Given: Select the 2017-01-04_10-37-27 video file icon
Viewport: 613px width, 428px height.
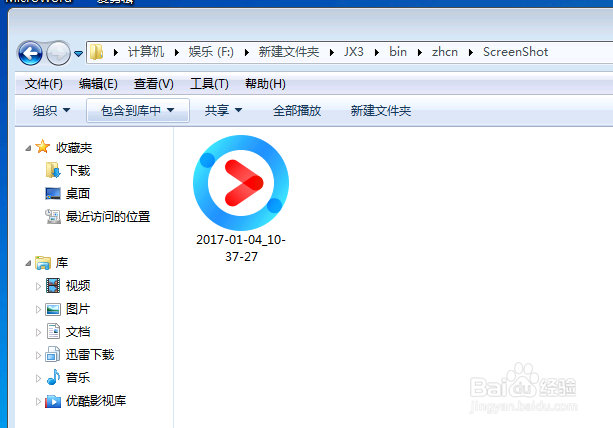Looking at the screenshot, I should [x=241, y=183].
